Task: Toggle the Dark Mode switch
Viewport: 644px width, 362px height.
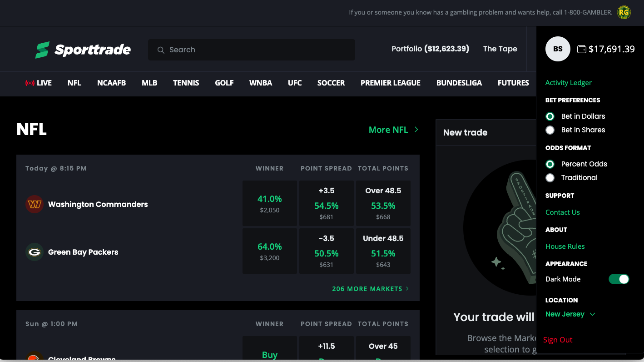Action: [619, 279]
